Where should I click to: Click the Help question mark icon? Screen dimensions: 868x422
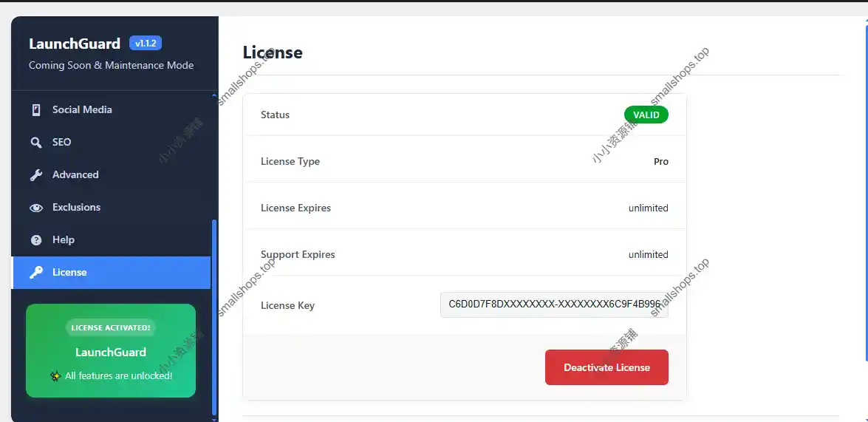tap(36, 239)
